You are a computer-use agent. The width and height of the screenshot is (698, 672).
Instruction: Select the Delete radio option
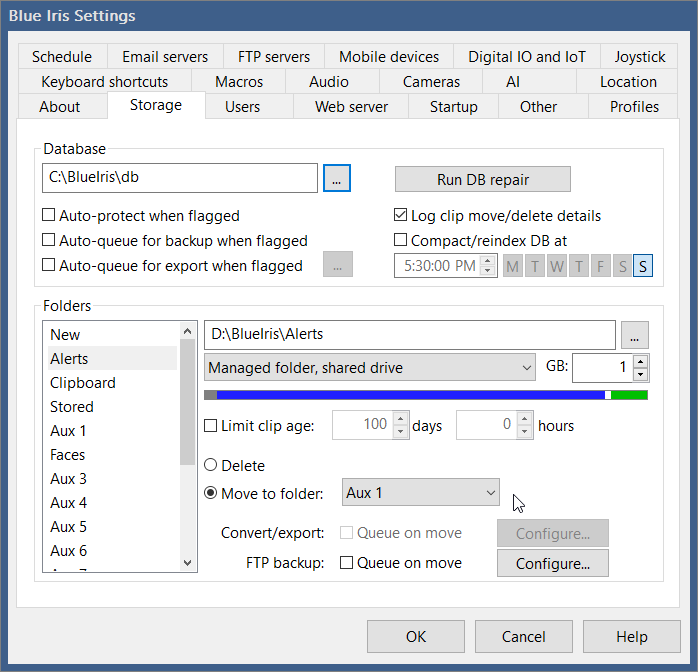point(210,465)
